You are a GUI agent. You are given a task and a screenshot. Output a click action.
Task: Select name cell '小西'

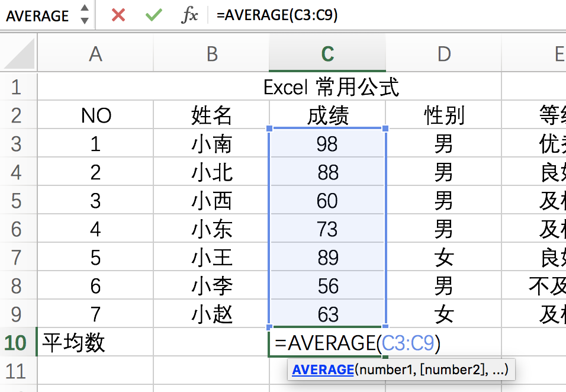tap(211, 200)
